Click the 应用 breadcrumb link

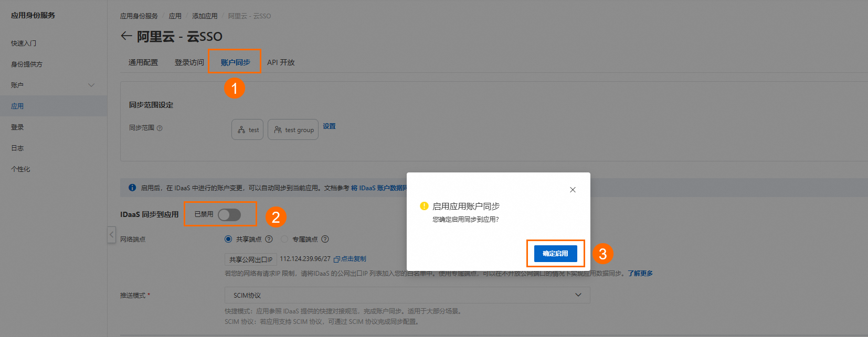point(175,16)
